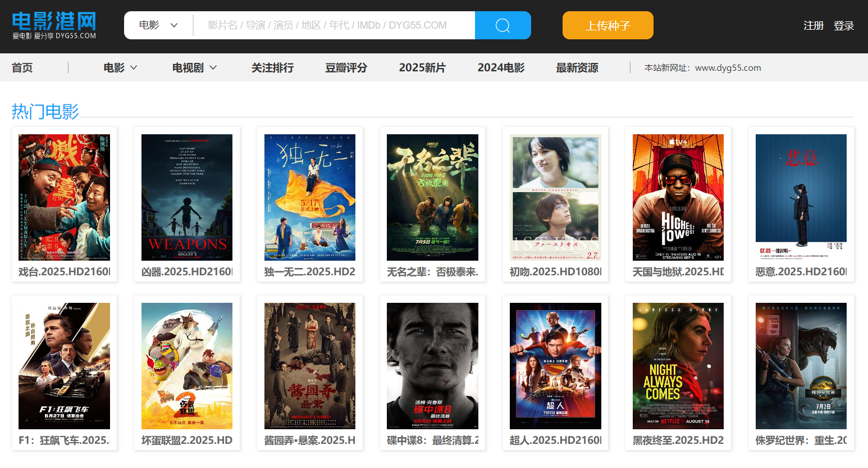Select the Highest 2 Lowest poster

pyautogui.click(x=678, y=197)
